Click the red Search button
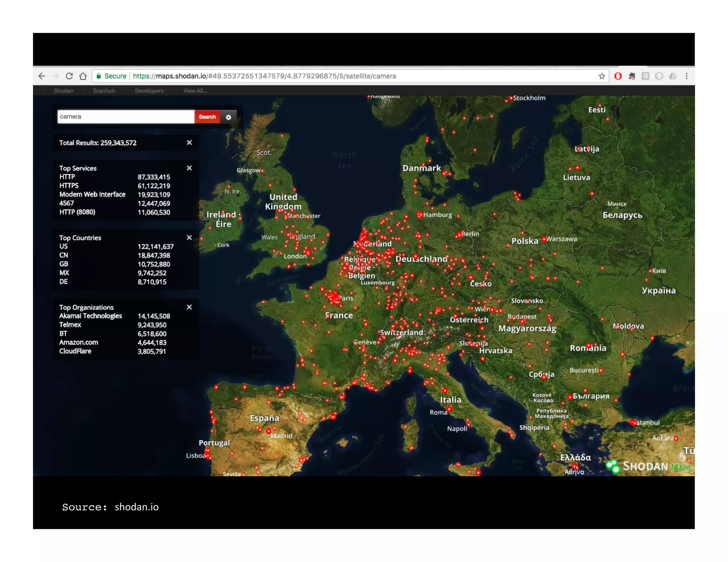Screen dimensions: 728x562 [207, 117]
